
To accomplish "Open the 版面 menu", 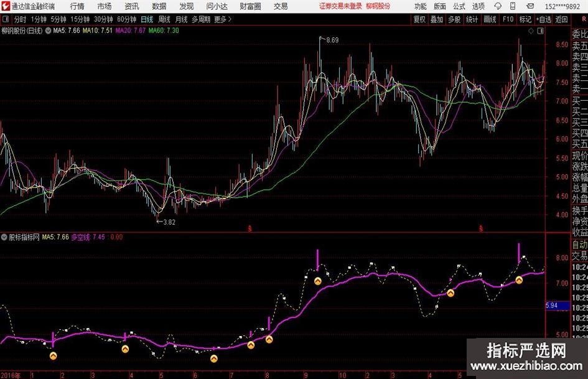I will (440, 6).
